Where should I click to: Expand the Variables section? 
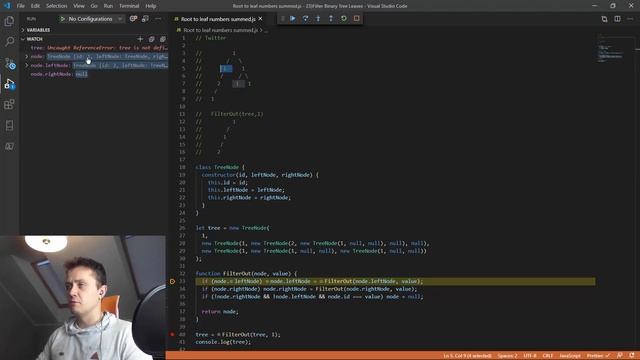pyautogui.click(x=38, y=30)
